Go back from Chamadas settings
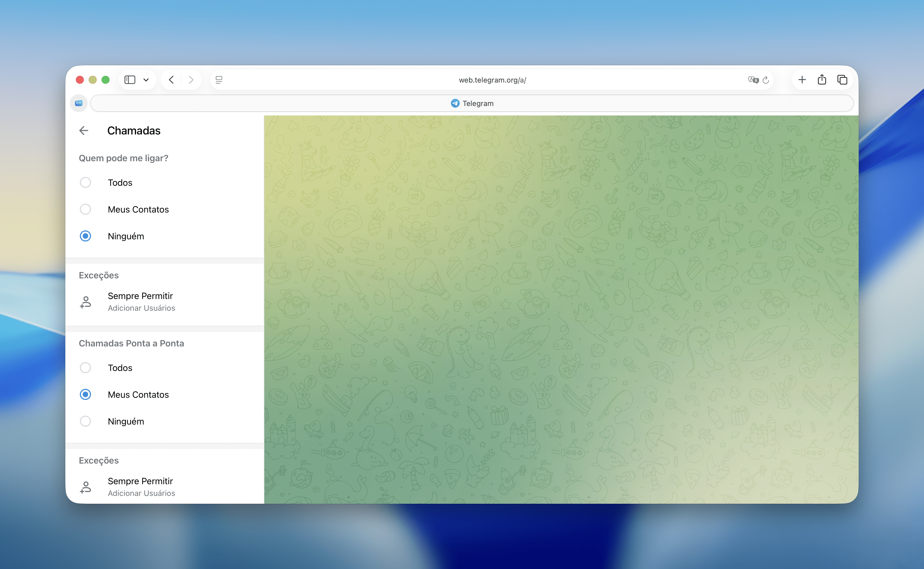The width and height of the screenshot is (924, 569). pyautogui.click(x=83, y=131)
